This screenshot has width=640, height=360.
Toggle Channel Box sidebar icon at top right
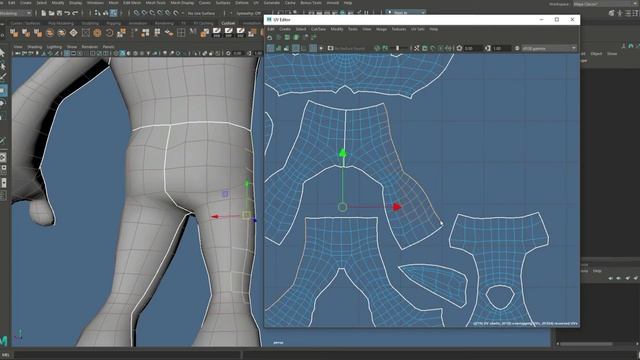coord(636,13)
